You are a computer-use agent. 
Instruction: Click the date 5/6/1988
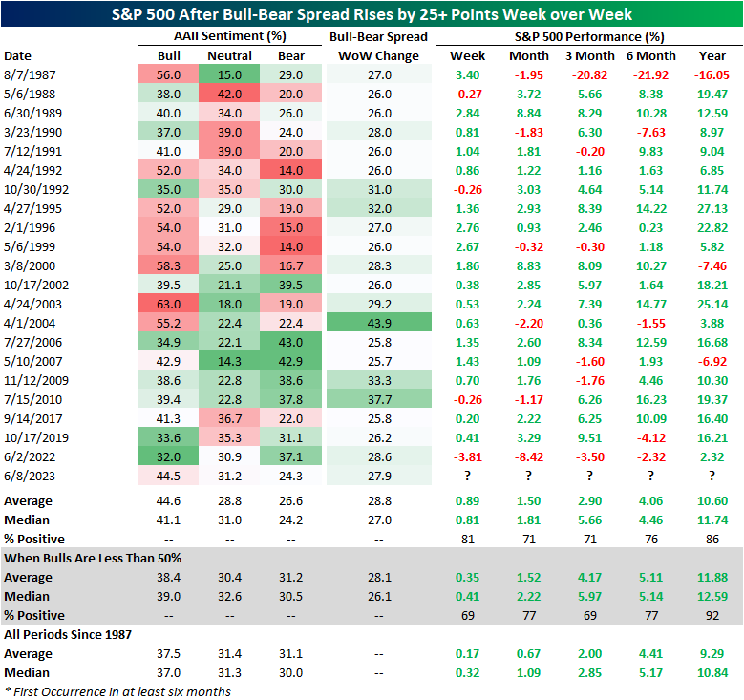[30, 94]
